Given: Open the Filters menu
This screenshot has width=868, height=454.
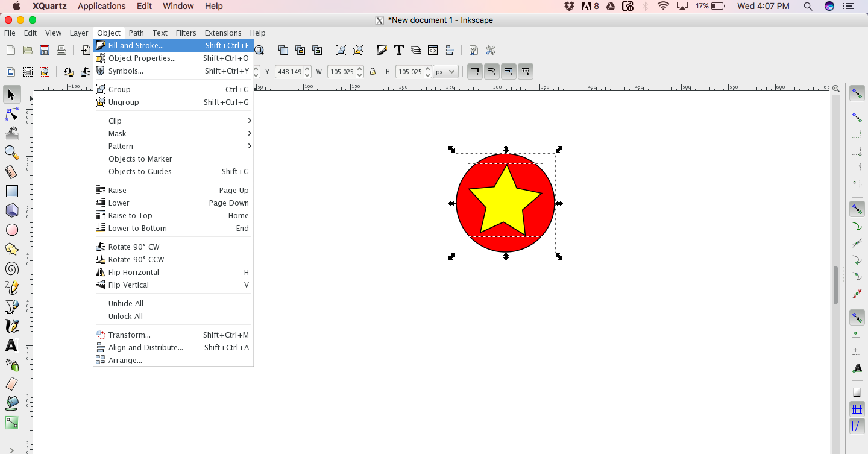Looking at the screenshot, I should pos(186,33).
